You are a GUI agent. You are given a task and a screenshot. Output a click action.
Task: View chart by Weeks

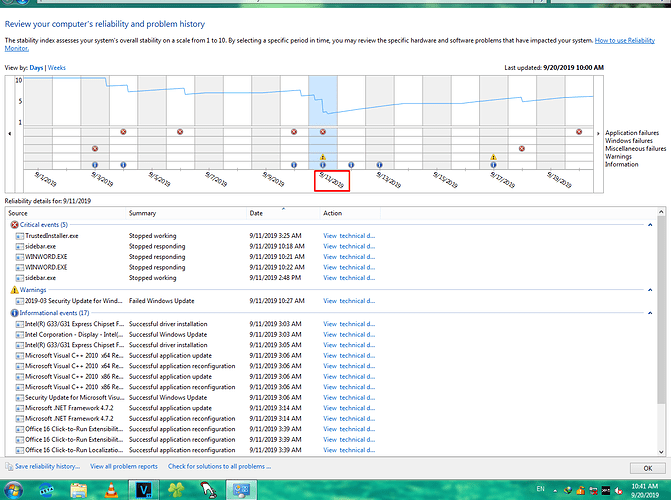[56, 68]
